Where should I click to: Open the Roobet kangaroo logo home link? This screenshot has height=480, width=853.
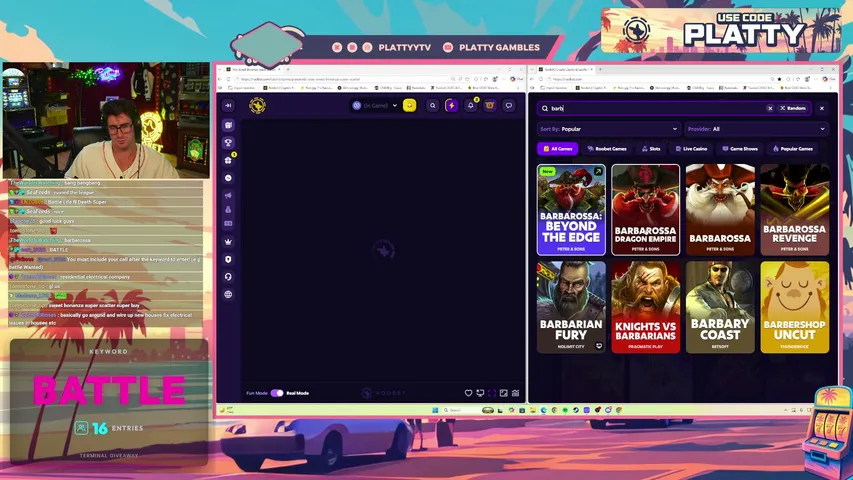[x=257, y=105]
